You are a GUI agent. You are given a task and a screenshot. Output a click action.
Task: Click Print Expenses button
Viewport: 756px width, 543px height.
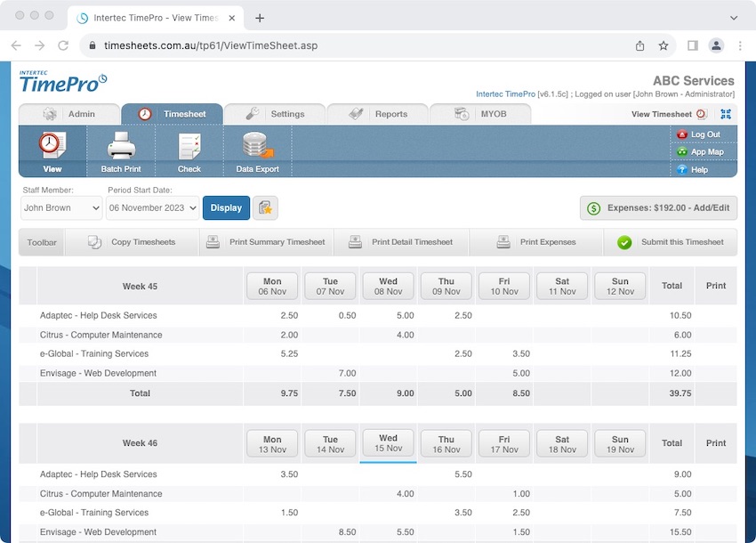(x=536, y=242)
